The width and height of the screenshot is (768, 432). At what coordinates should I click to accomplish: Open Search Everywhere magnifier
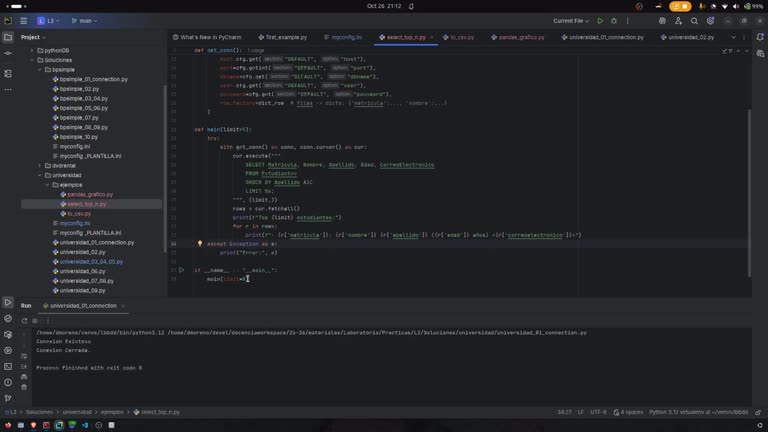click(x=694, y=21)
